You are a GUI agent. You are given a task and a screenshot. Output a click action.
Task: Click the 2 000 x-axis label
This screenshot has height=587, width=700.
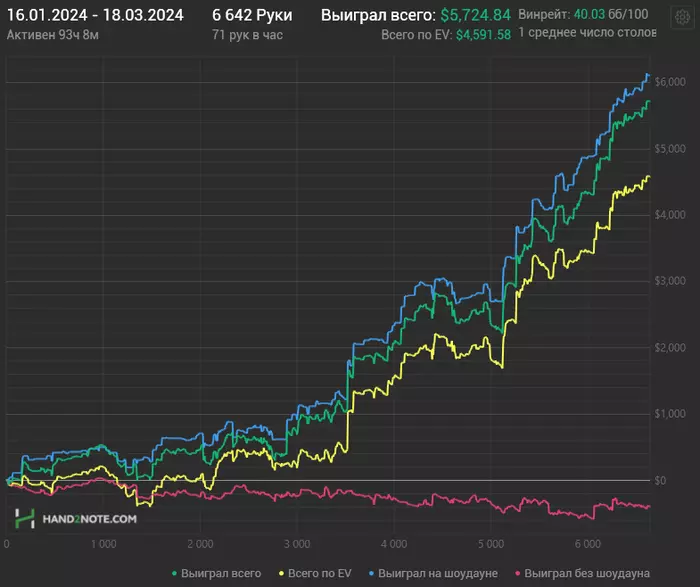[200, 544]
